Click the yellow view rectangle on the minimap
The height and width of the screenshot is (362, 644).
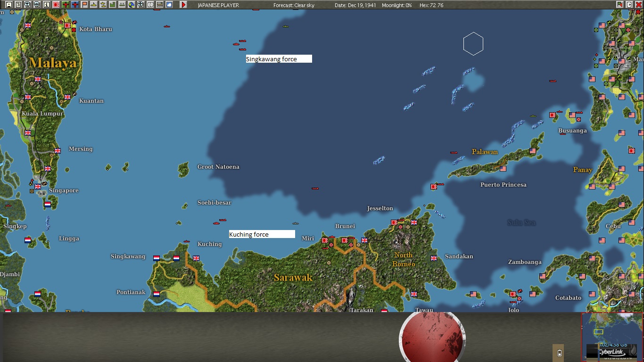click(598, 332)
